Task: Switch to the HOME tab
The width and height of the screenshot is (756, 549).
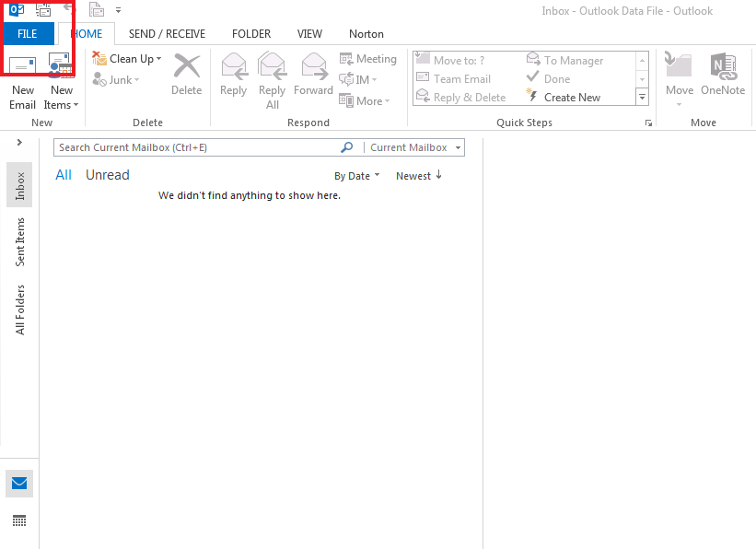Action: [x=87, y=34]
